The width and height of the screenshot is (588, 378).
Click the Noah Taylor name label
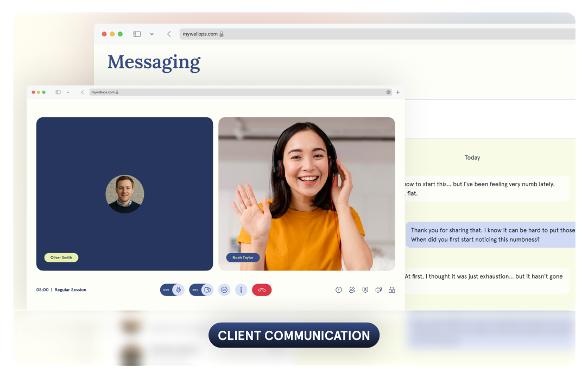pos(243,258)
